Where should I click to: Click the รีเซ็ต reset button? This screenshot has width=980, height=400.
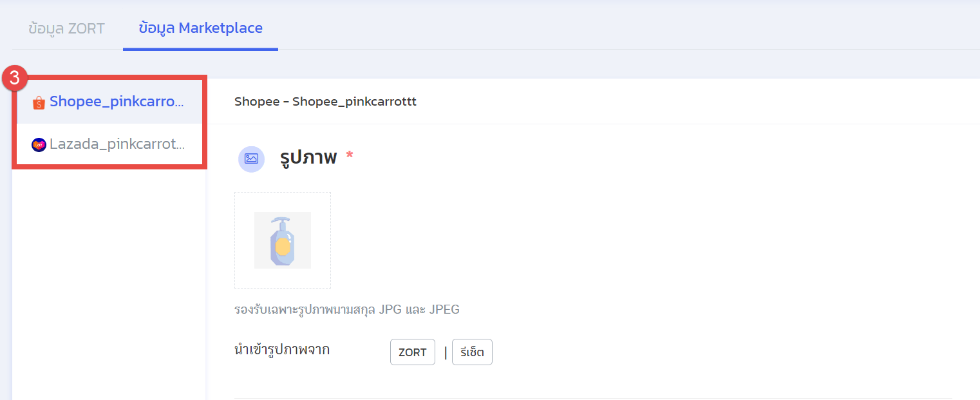472,352
